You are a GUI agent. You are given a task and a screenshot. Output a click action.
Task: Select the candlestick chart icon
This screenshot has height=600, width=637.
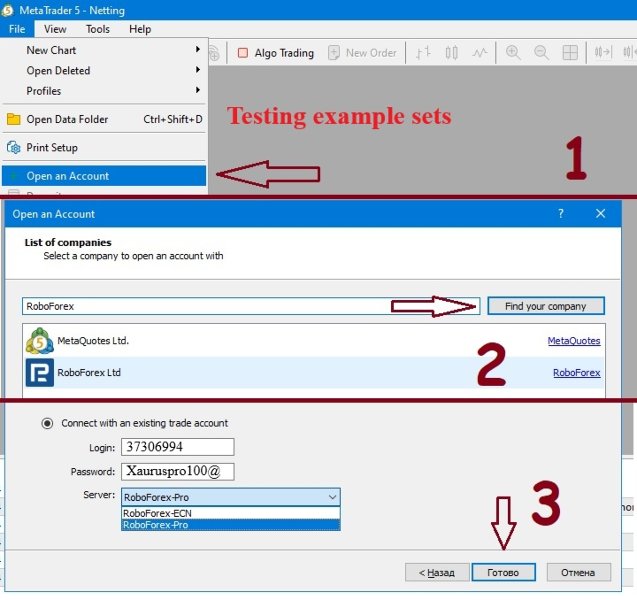(x=451, y=52)
